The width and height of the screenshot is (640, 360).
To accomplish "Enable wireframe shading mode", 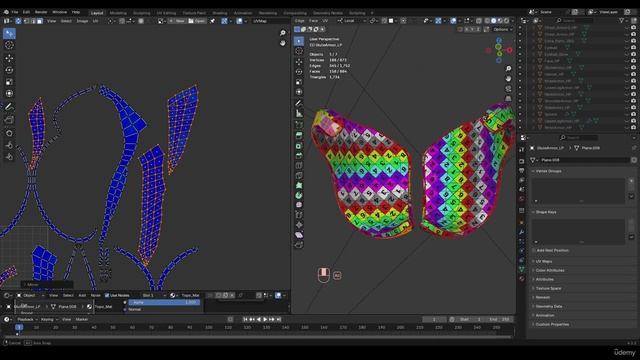I will click(x=487, y=21).
